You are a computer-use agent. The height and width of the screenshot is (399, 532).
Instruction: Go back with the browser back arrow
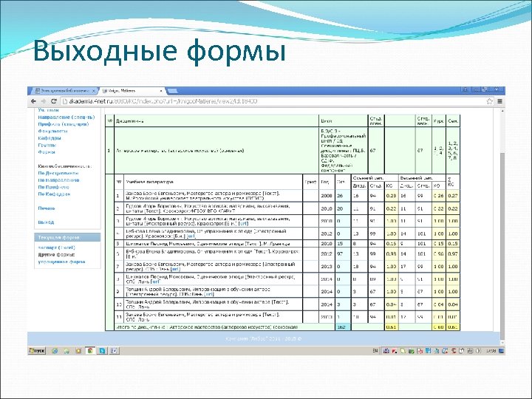pos(33,101)
